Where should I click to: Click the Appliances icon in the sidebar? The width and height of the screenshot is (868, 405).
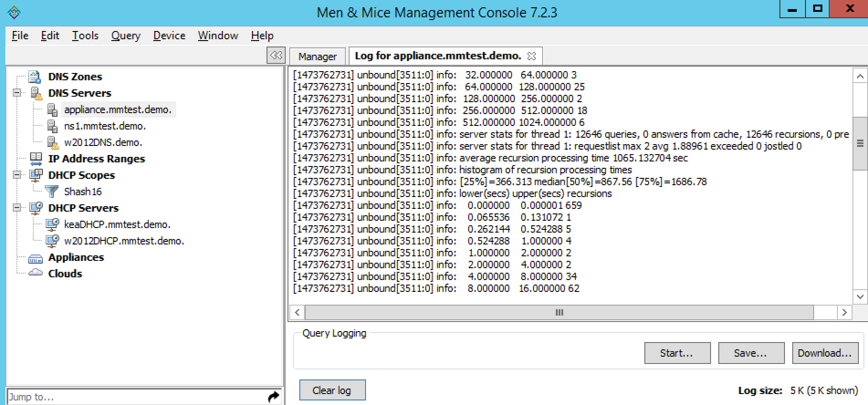(36, 258)
